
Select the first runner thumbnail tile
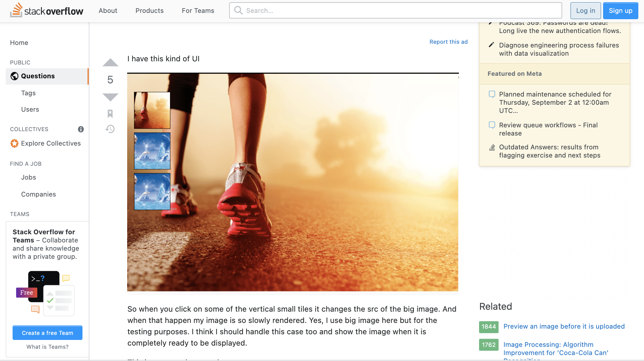152,110
